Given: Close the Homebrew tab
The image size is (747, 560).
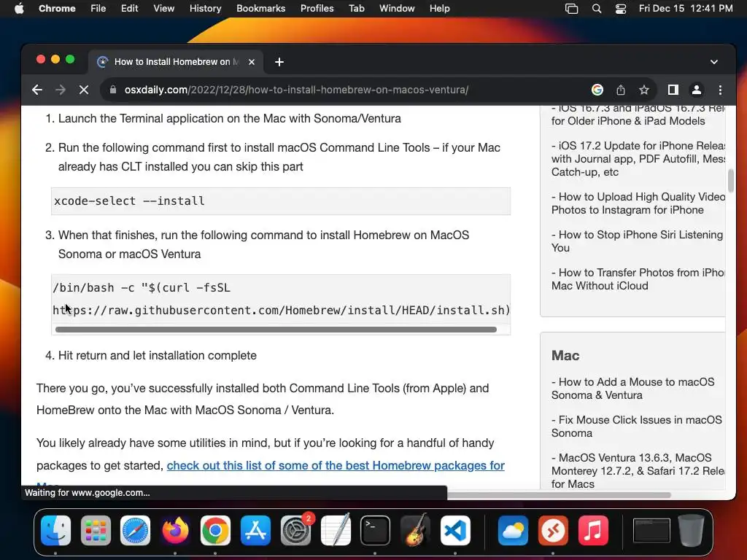Looking at the screenshot, I should [252, 62].
